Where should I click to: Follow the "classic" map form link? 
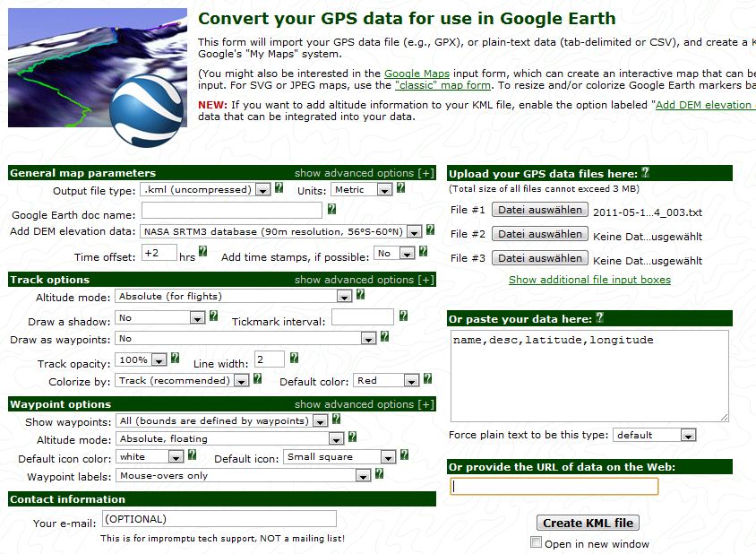point(442,85)
